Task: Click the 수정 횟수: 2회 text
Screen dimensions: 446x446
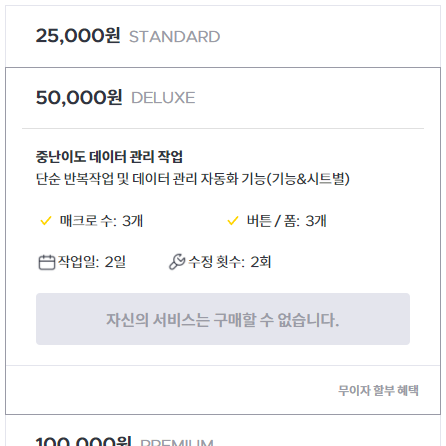Action: click(x=230, y=262)
